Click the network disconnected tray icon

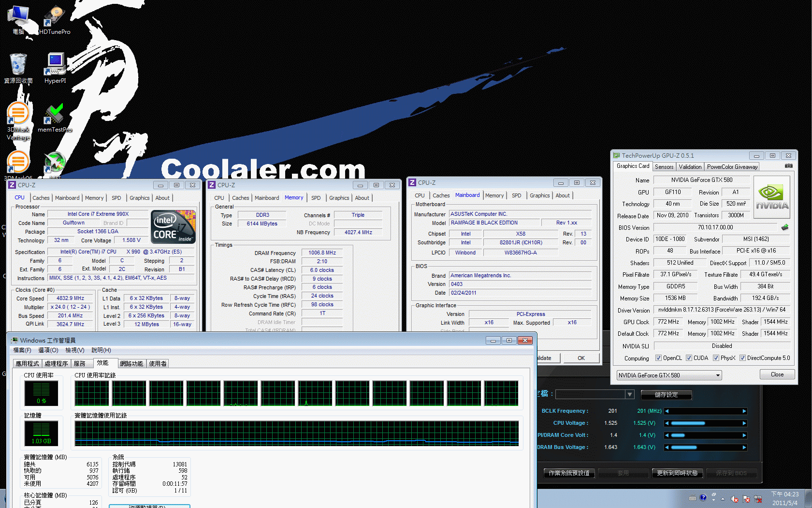758,499
